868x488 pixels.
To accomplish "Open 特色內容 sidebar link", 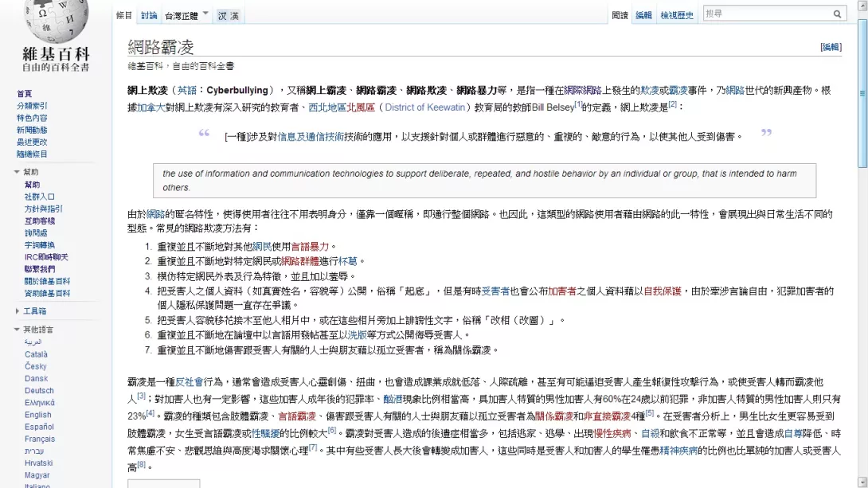I will [32, 118].
